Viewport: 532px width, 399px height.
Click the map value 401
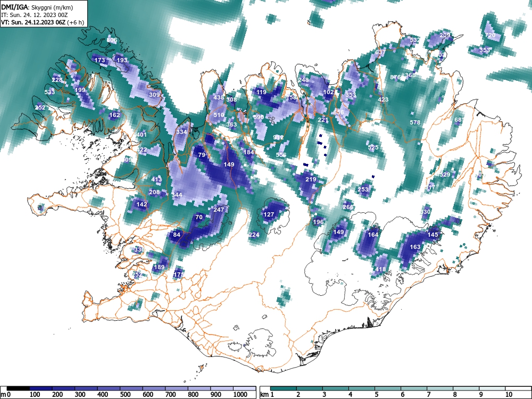[x=142, y=135]
